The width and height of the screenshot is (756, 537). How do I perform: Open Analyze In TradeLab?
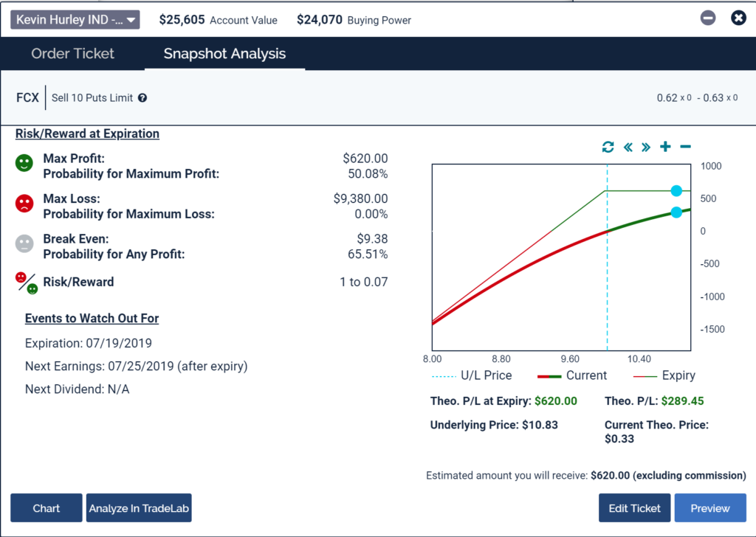click(139, 508)
